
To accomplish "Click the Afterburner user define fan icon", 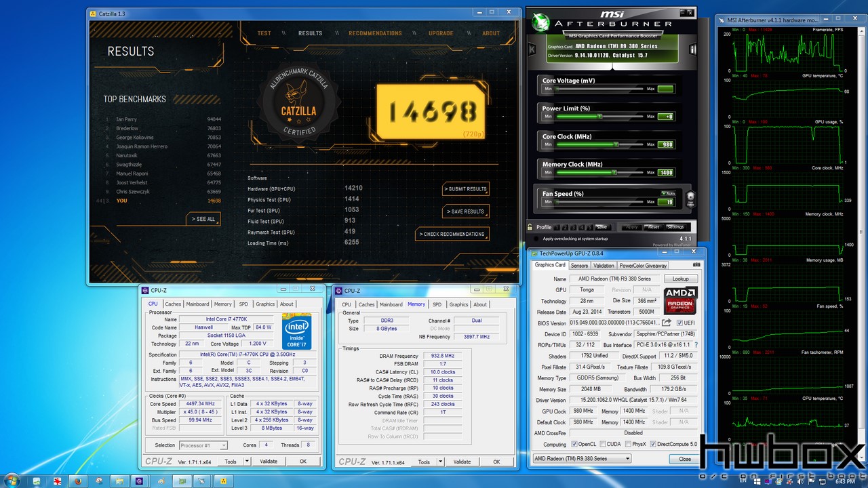I will click(691, 199).
